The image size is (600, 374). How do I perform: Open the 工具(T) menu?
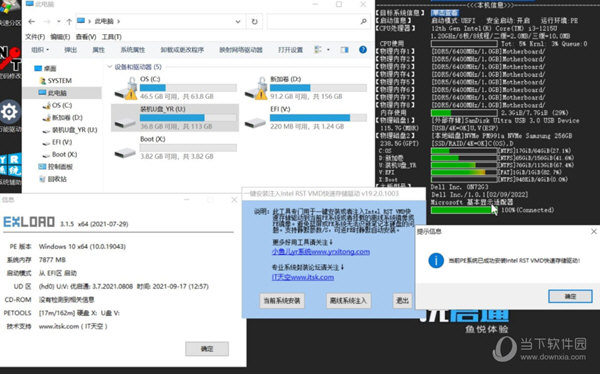pos(111,37)
